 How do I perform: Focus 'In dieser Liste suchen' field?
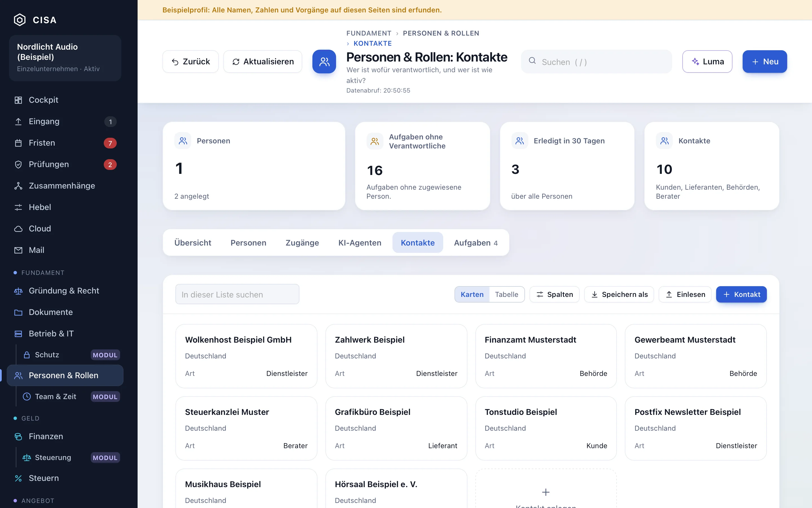coord(237,294)
